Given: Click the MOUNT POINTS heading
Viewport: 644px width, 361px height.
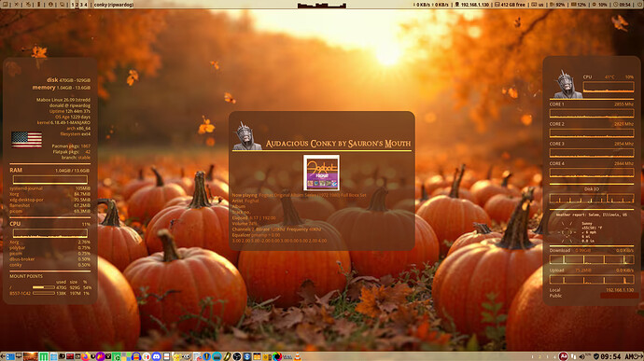Looking at the screenshot, I should point(26,276).
